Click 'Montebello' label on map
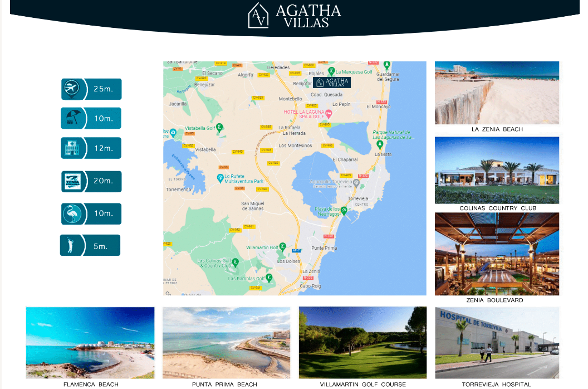This screenshot has width=588, height=389. point(290,99)
